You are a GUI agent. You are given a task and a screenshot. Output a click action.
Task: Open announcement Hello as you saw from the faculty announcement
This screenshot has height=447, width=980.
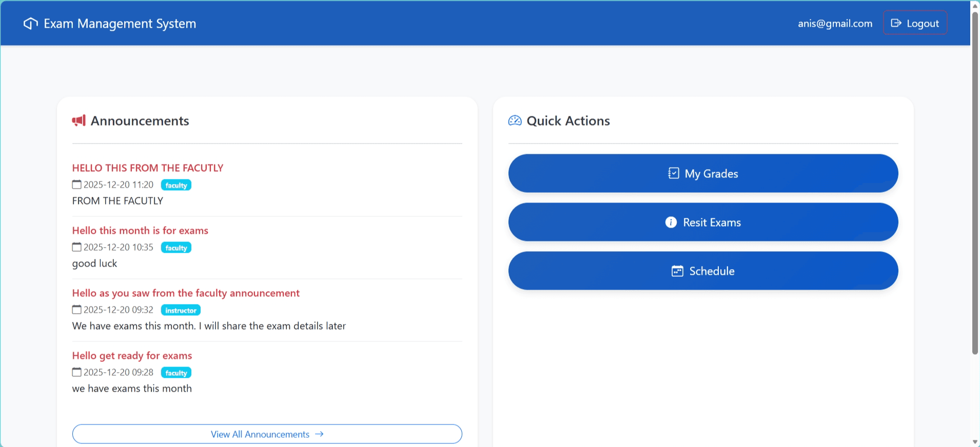coord(186,293)
